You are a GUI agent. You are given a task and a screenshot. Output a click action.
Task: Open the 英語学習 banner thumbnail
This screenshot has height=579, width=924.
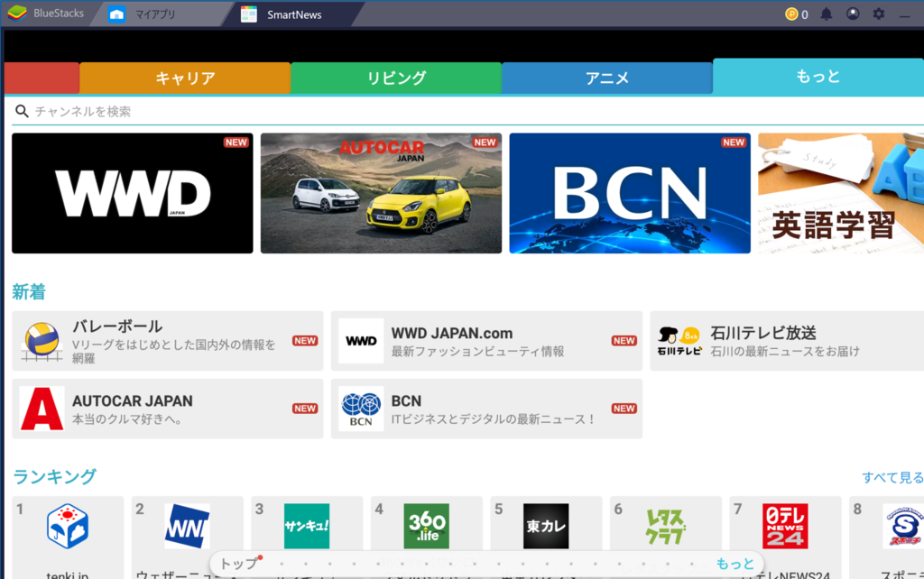coord(841,193)
